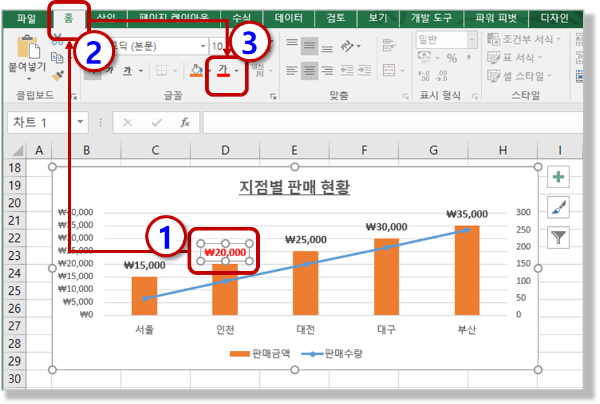Click the select-all corner of the sheet
The image size is (600, 404).
tap(17, 150)
